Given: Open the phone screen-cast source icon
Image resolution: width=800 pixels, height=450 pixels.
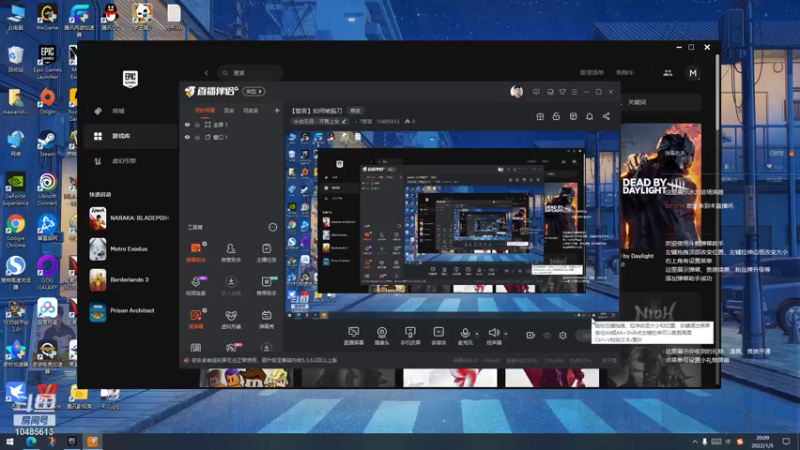Looking at the screenshot, I should [x=410, y=336].
